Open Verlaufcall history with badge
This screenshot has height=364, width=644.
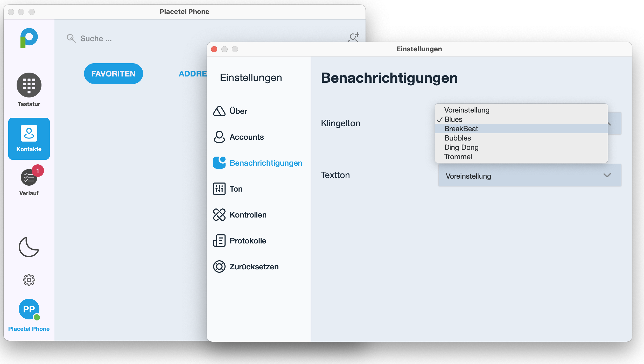[x=29, y=178]
